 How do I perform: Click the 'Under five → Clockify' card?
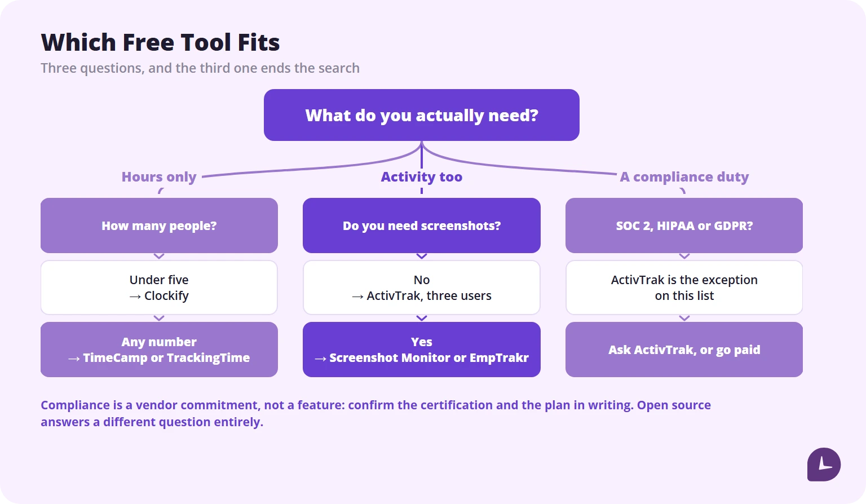point(159,288)
